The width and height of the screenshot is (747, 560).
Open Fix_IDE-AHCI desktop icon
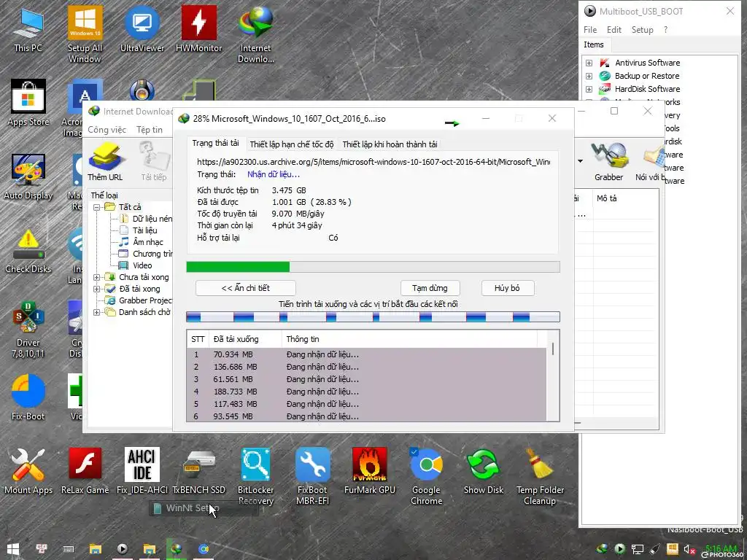142,472
